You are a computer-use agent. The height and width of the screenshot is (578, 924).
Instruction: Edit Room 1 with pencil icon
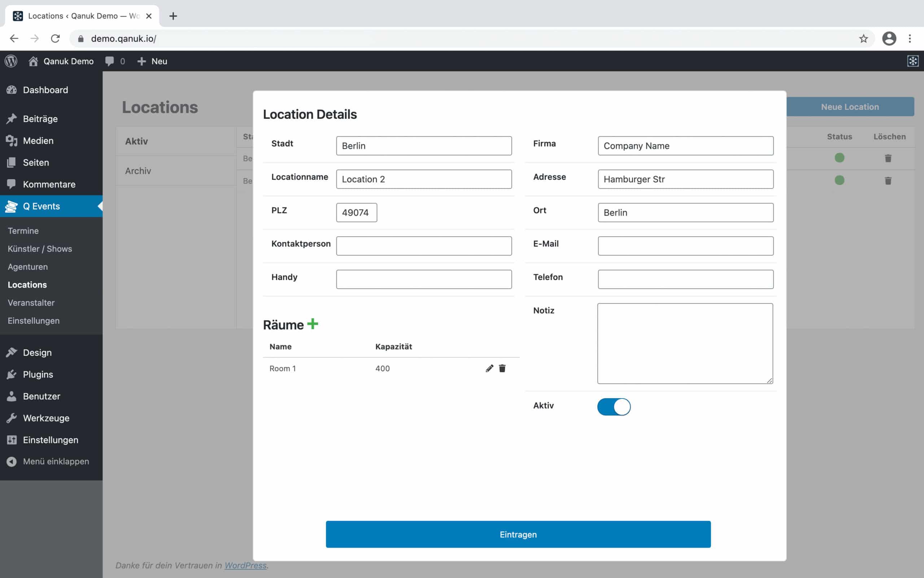[489, 368]
